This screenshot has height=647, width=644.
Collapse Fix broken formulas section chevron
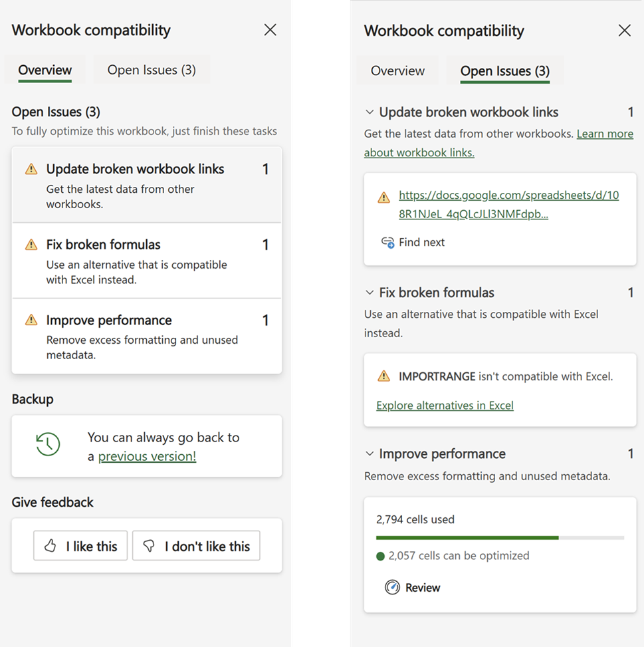[370, 293]
